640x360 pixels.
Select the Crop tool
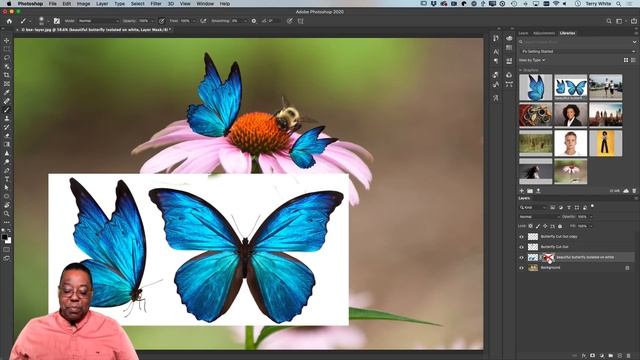click(7, 75)
